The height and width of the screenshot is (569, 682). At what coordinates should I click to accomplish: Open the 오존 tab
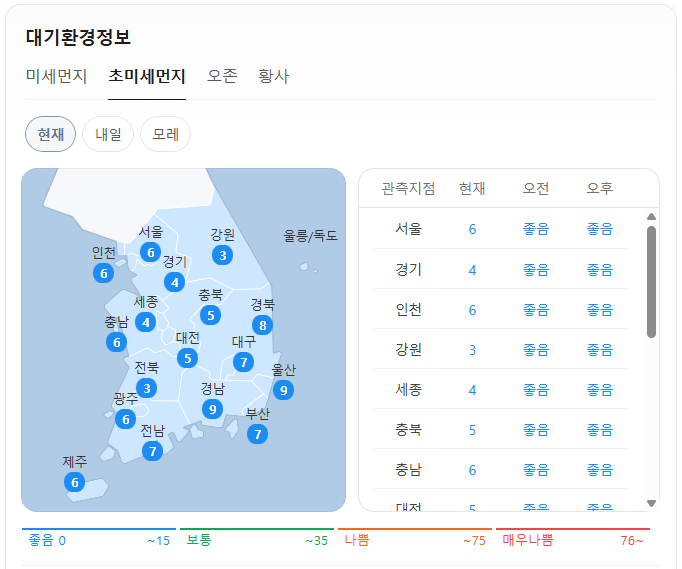point(222,76)
